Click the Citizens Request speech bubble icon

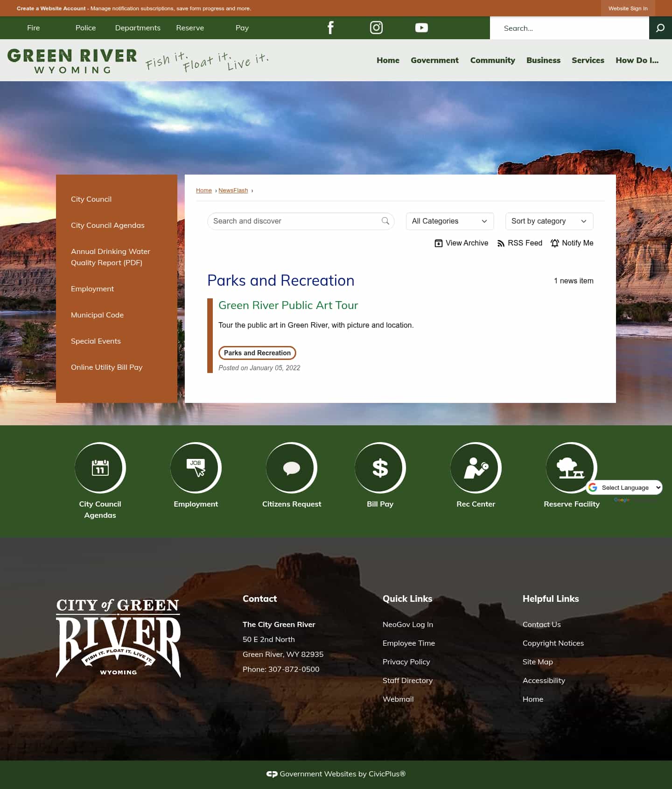pyautogui.click(x=292, y=468)
